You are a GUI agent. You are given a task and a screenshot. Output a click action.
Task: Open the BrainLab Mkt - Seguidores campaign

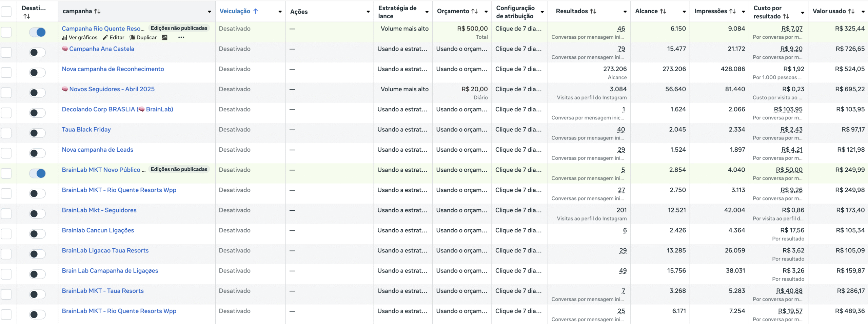[99, 210]
